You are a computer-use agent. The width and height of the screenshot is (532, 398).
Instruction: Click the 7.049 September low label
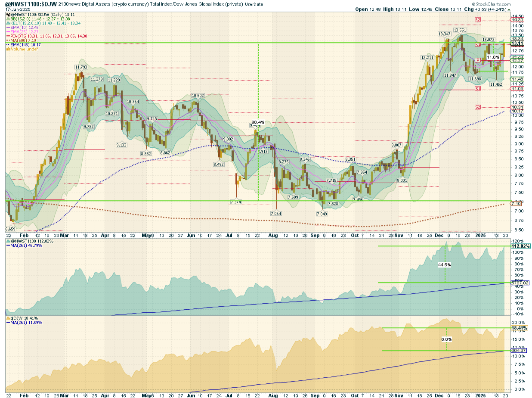pos(322,214)
